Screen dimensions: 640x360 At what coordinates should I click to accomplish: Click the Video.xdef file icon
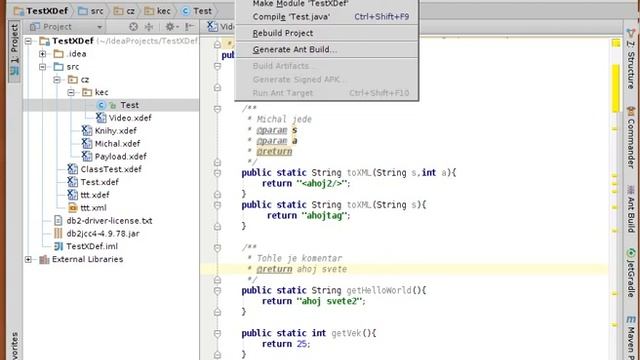101,118
